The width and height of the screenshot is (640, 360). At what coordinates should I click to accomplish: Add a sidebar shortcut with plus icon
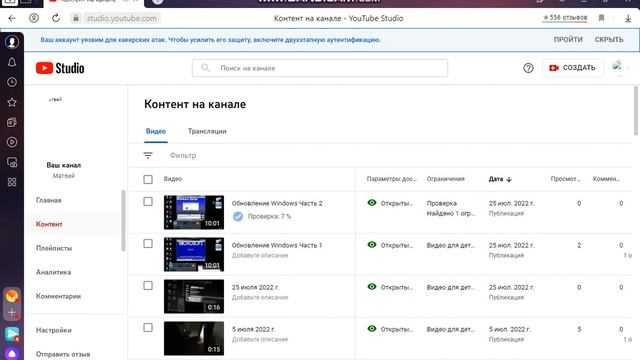coord(12,313)
